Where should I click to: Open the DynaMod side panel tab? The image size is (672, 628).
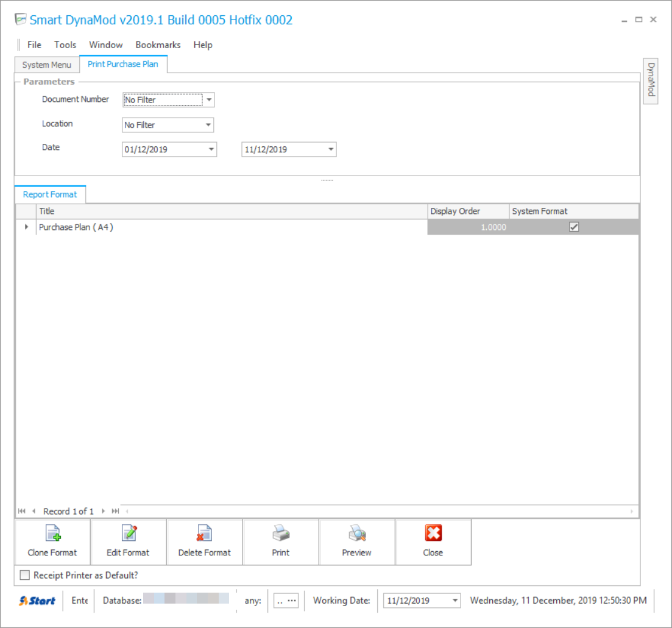[651, 80]
